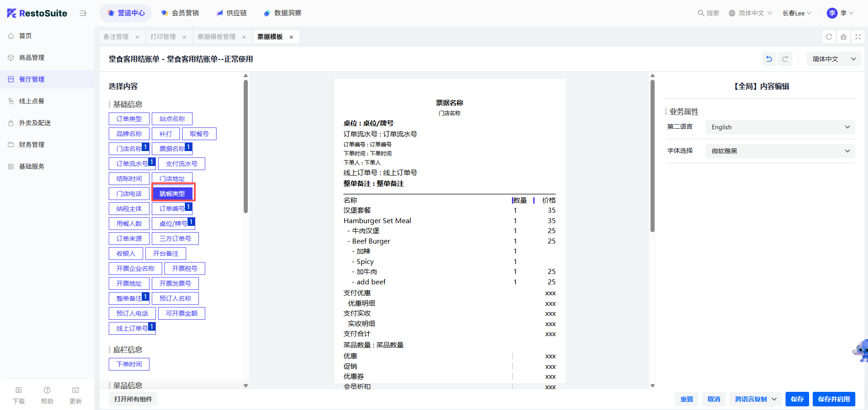Toggle the 门店名称 content tag
This screenshot has width=868, height=410.
pos(129,149)
